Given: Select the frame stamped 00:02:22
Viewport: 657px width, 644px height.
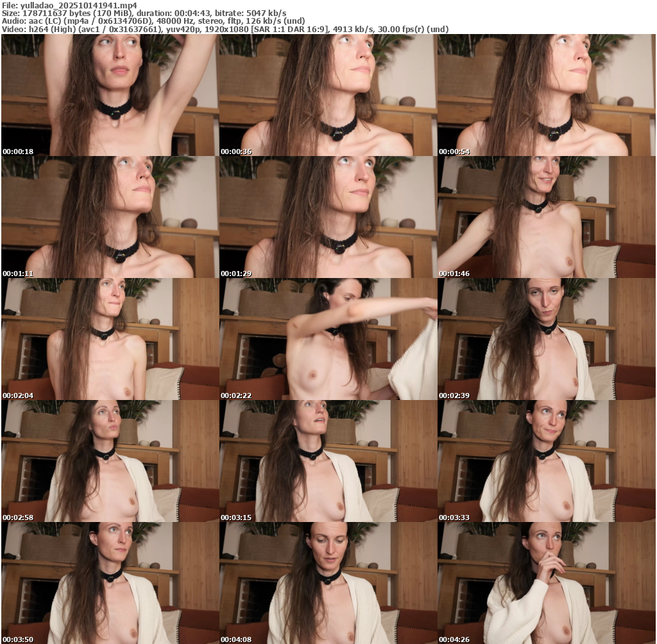Looking at the screenshot, I should [328, 339].
